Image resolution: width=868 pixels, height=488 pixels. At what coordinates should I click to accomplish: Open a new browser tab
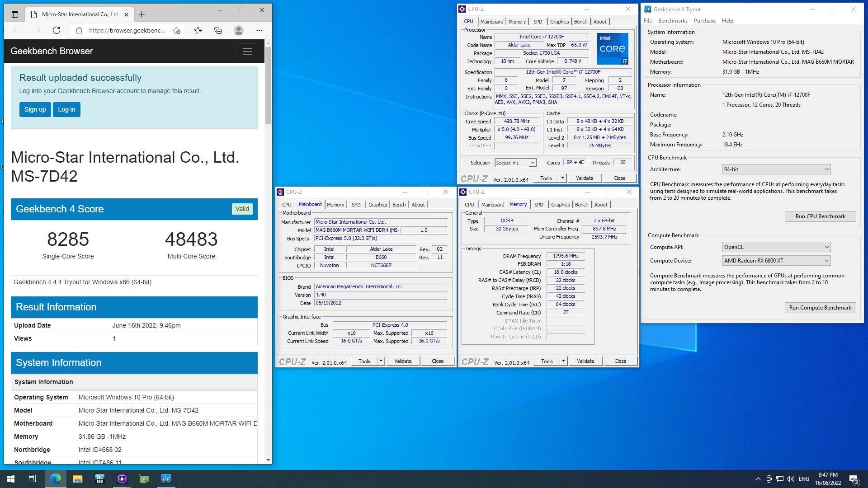tap(142, 14)
